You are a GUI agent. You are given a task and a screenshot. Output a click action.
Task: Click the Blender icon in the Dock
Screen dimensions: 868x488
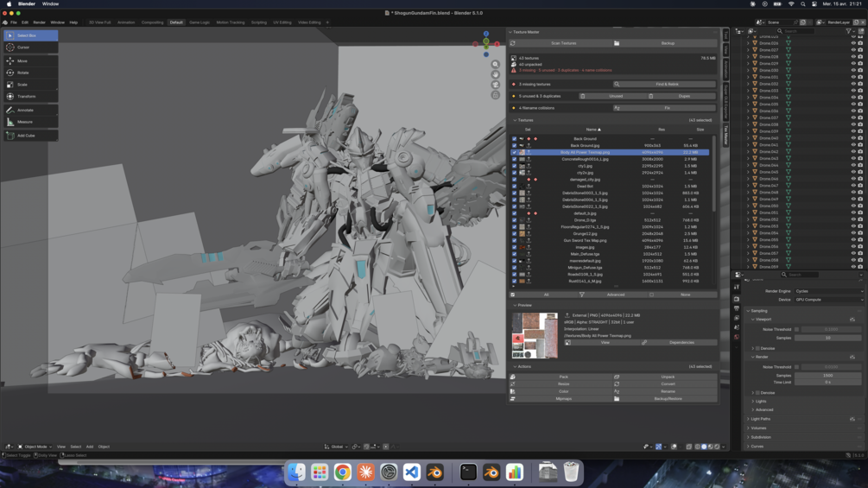[x=435, y=472]
